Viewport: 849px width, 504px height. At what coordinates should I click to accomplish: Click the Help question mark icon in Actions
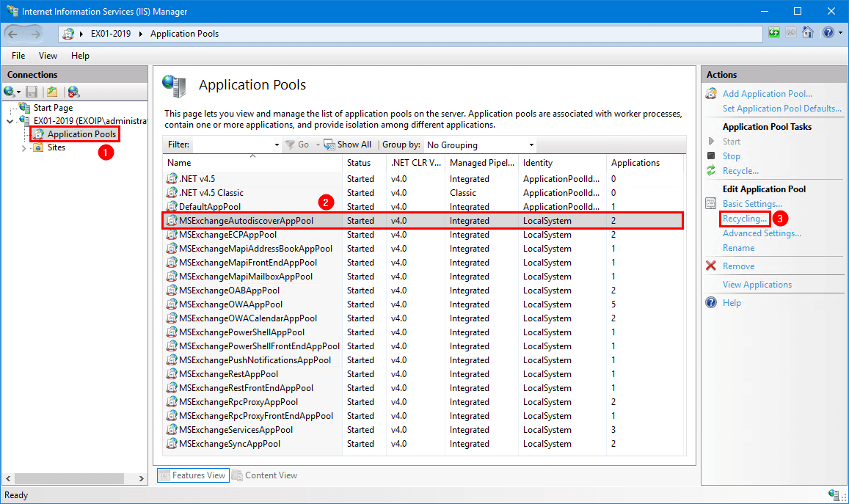coord(711,302)
